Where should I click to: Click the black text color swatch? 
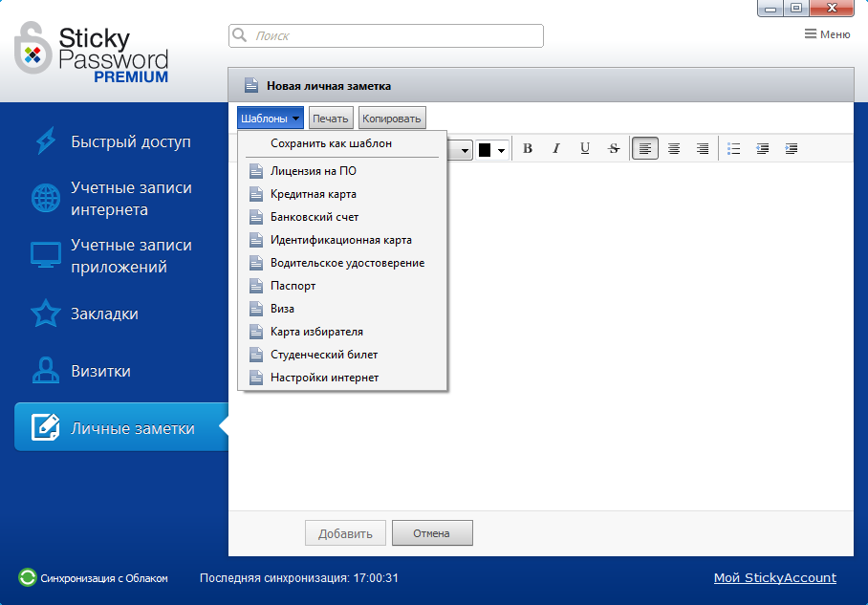486,148
